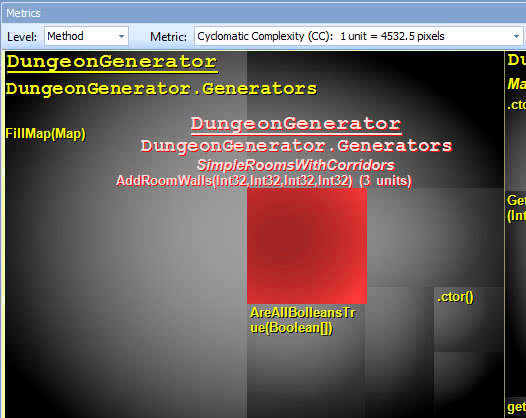Image resolution: width=526 pixels, height=418 pixels.
Task: Click the AreAllBolleansTrue(Boolean[]) method block
Action: tap(306, 361)
